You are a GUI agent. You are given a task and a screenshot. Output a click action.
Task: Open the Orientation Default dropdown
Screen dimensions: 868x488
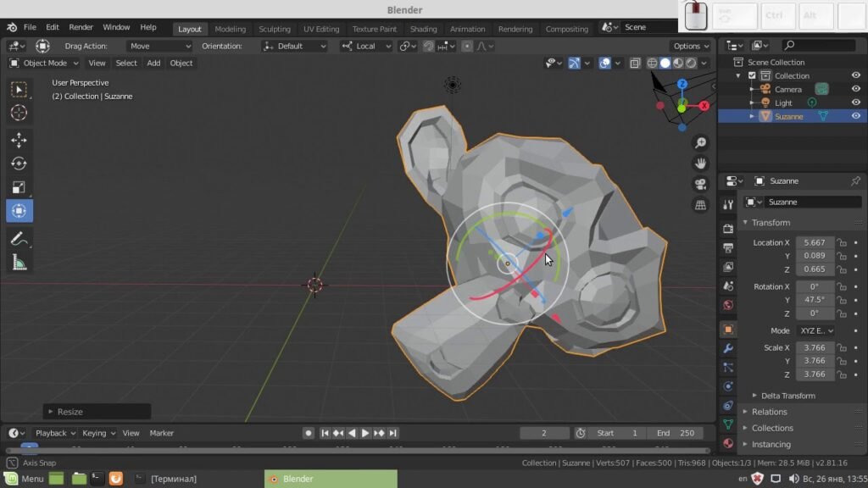click(x=294, y=46)
